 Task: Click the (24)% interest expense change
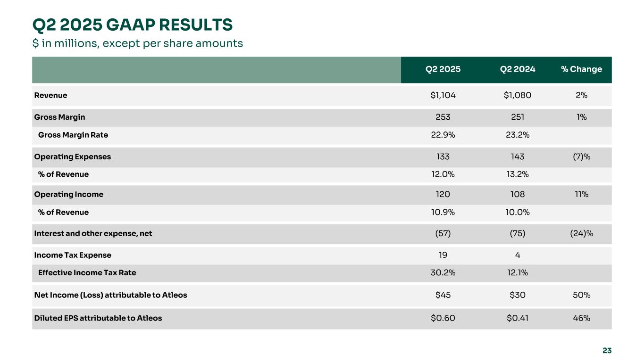click(x=581, y=233)
